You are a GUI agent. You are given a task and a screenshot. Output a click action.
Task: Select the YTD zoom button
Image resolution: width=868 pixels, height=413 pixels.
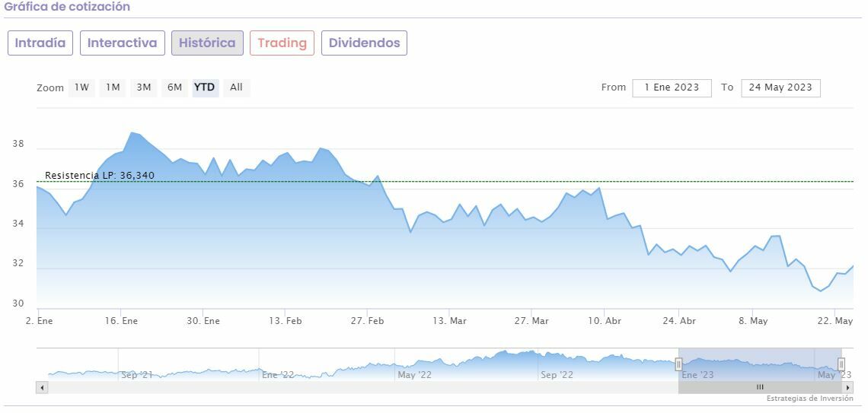tap(204, 87)
